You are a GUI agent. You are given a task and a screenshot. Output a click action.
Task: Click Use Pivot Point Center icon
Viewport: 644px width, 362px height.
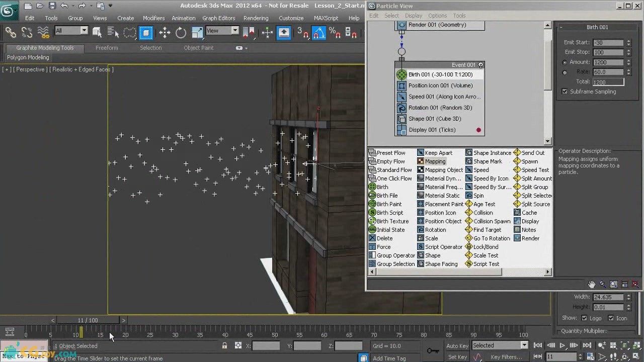(x=249, y=33)
